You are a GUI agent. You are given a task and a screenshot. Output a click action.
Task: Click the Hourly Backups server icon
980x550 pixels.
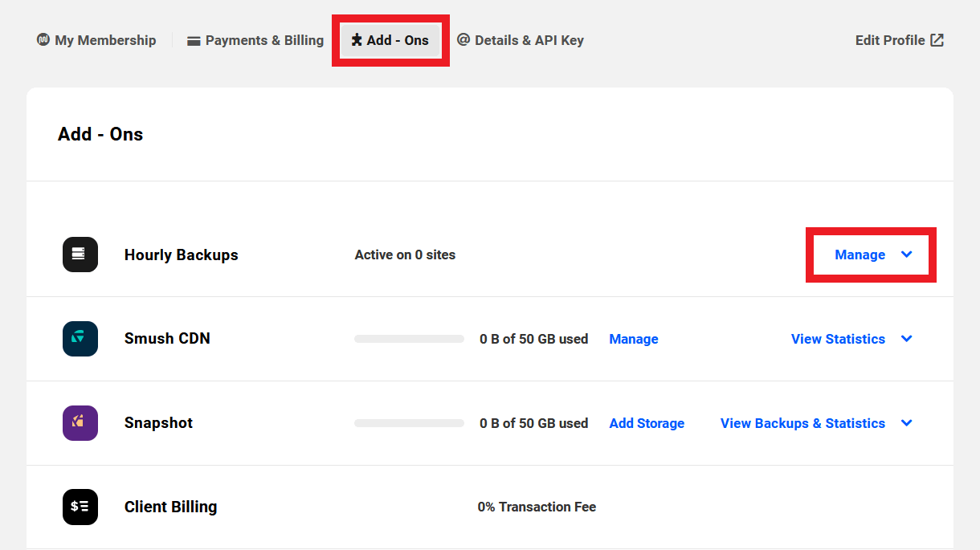(x=80, y=255)
